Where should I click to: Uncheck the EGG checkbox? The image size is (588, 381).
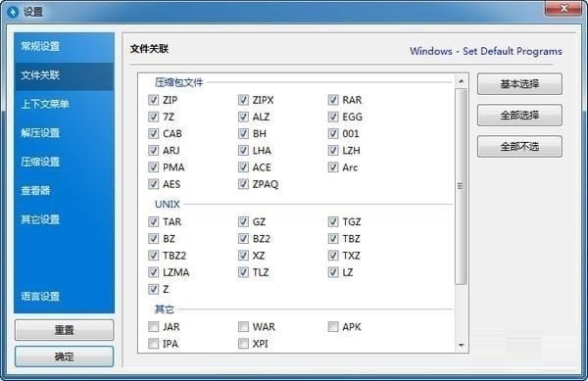tap(333, 117)
